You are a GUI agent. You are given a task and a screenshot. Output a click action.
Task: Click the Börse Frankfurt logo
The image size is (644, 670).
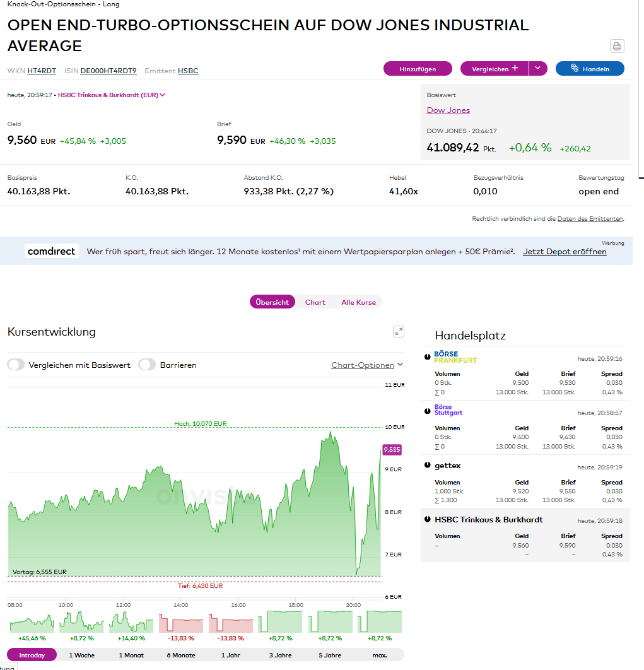(455, 357)
